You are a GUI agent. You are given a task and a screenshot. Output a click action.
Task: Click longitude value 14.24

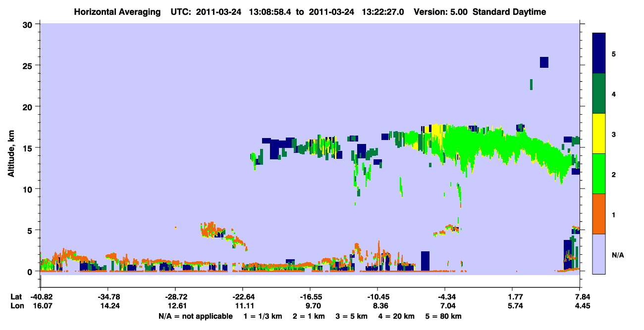point(109,306)
